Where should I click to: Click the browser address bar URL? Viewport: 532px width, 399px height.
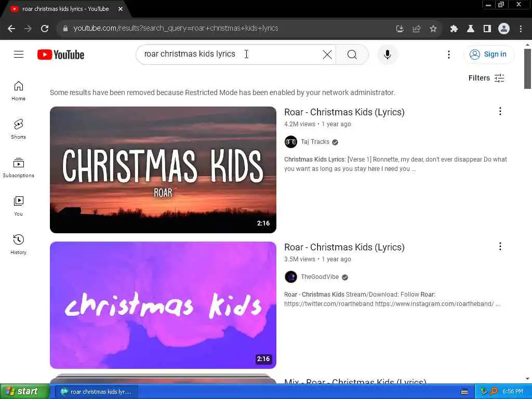[x=176, y=29]
